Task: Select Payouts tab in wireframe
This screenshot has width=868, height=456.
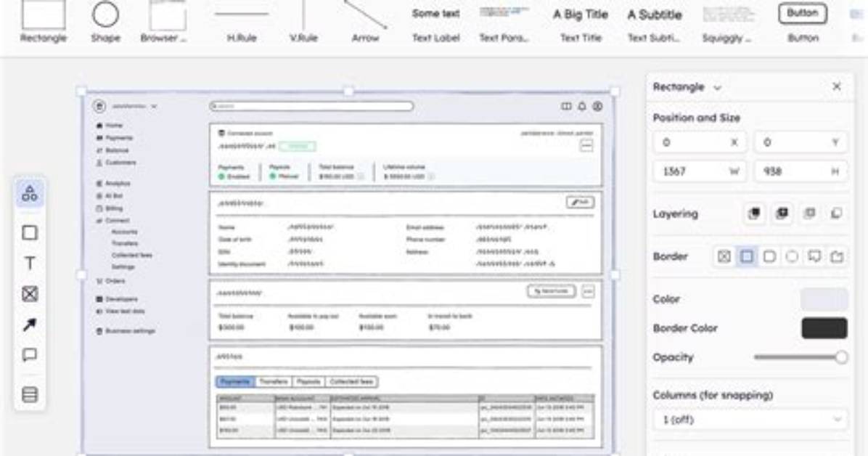Action: [x=308, y=382]
